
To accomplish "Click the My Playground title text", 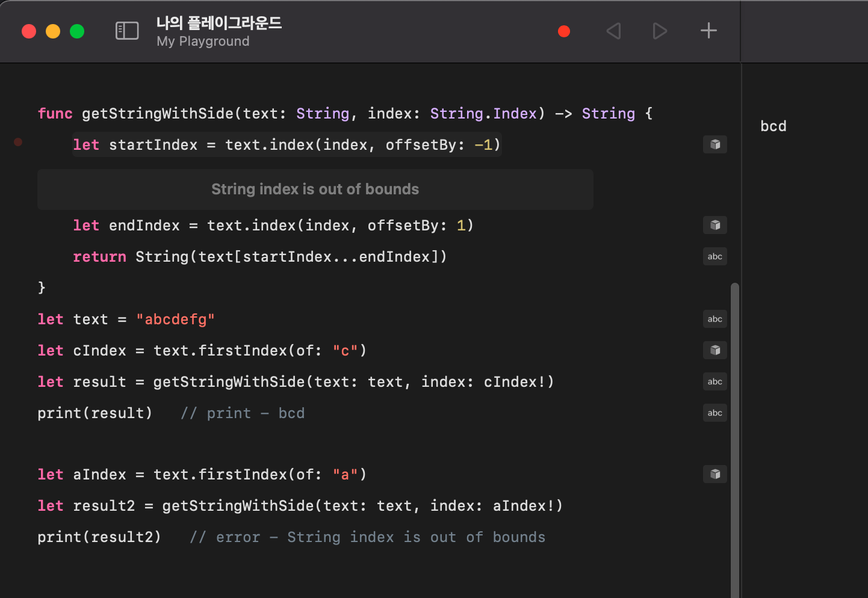I will (x=203, y=42).
